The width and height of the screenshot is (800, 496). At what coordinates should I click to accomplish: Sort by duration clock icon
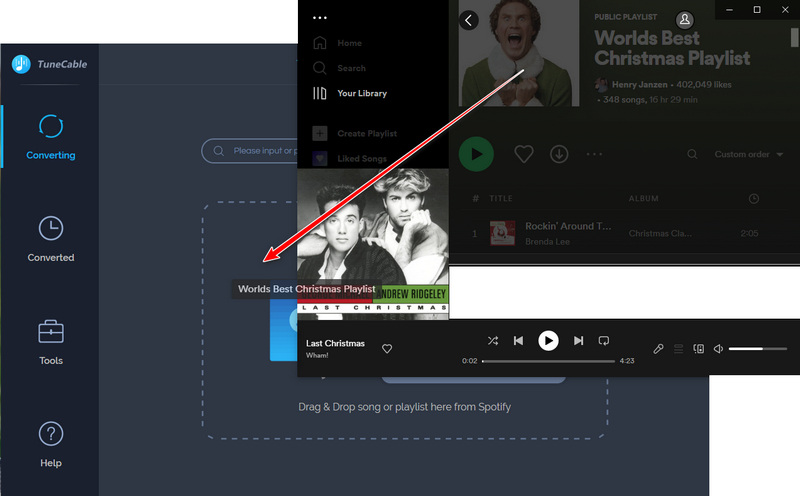click(x=754, y=199)
